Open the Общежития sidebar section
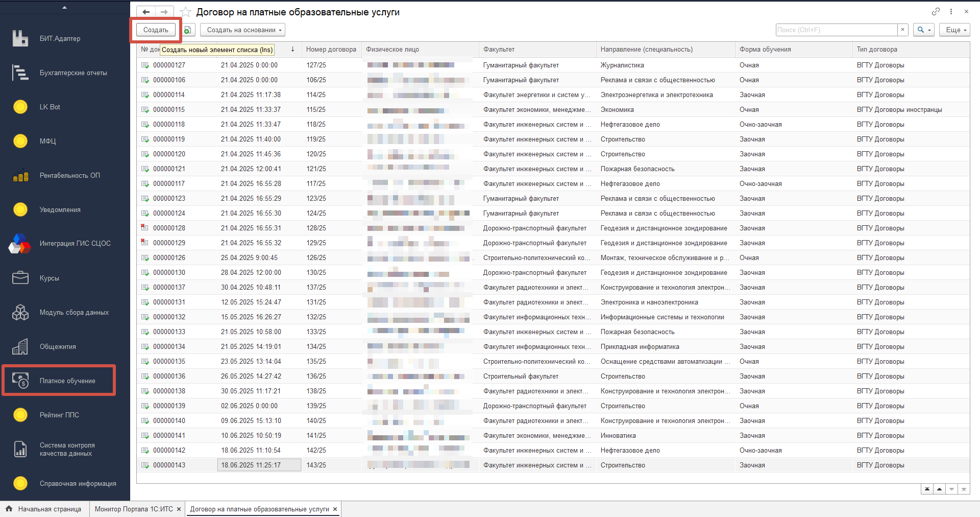Image resolution: width=980 pixels, height=517 pixels. click(58, 346)
